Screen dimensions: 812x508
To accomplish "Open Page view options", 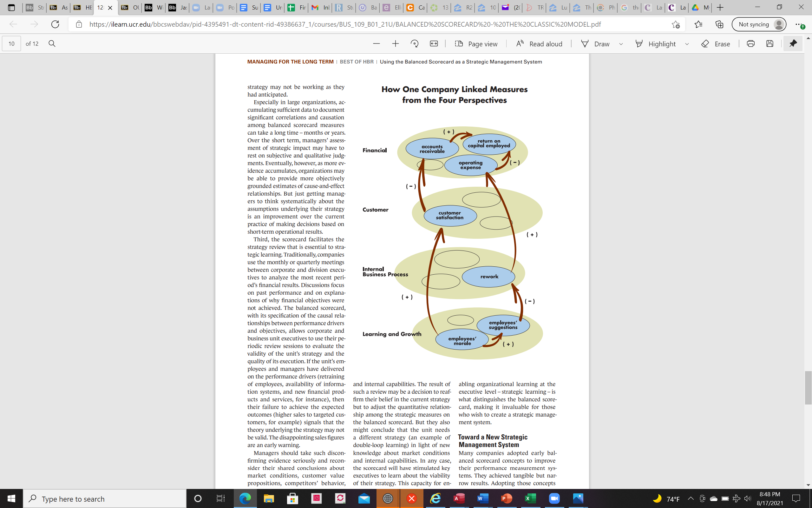I will 476,44.
